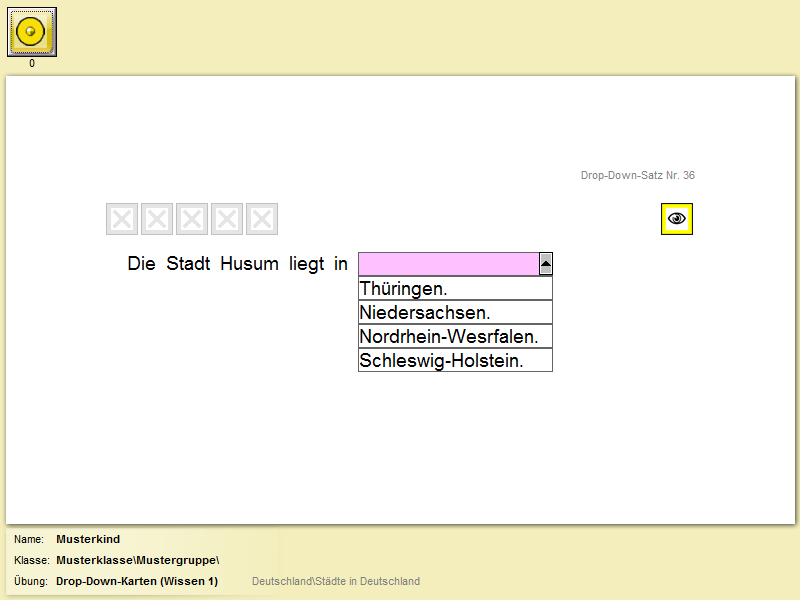The width and height of the screenshot is (800, 600).
Task: Click the 'Drop-Down-Satz Nr. 36' label
Action: [x=637, y=176]
